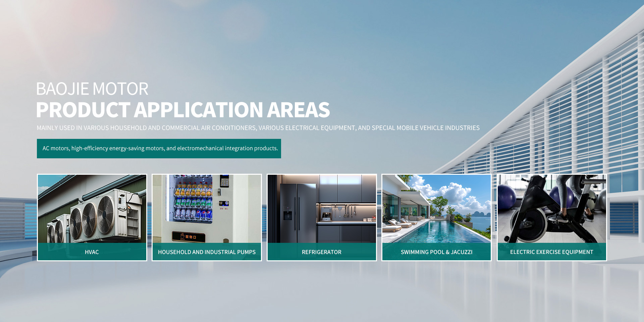Open the HVAC air conditioner photo

pos(92,209)
